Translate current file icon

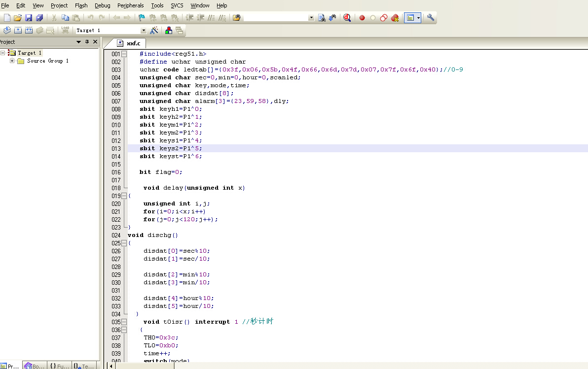click(x=7, y=31)
